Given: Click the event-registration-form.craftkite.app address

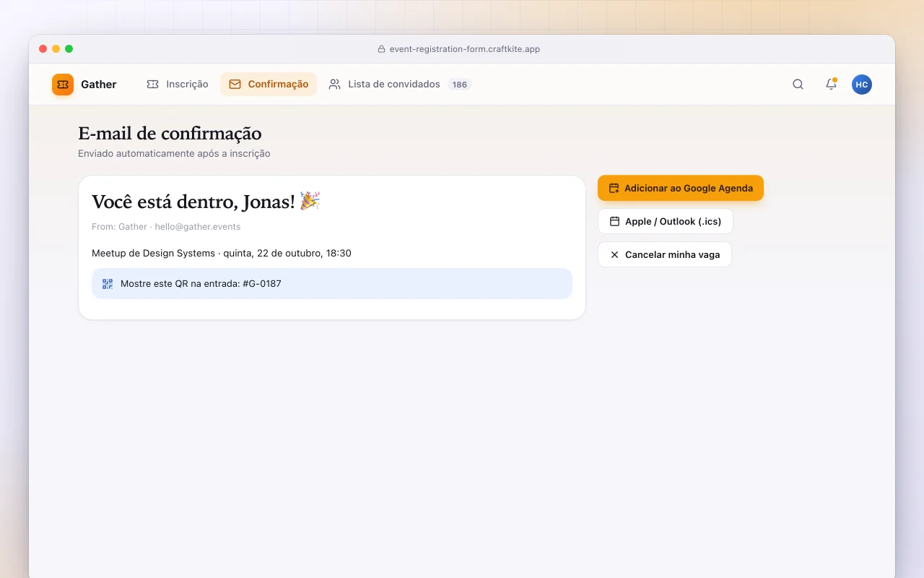Looking at the screenshot, I should (465, 49).
